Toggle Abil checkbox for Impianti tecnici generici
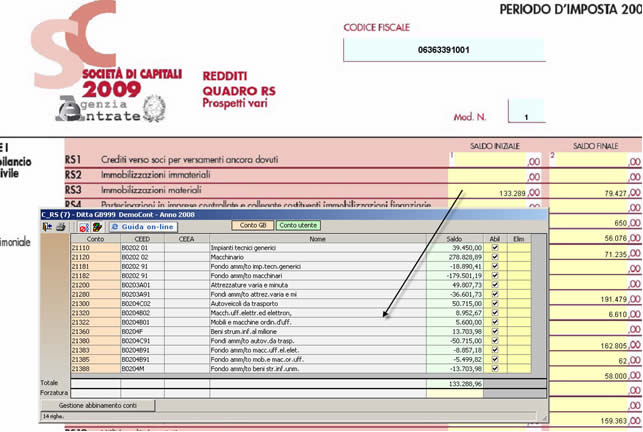 tap(494, 249)
